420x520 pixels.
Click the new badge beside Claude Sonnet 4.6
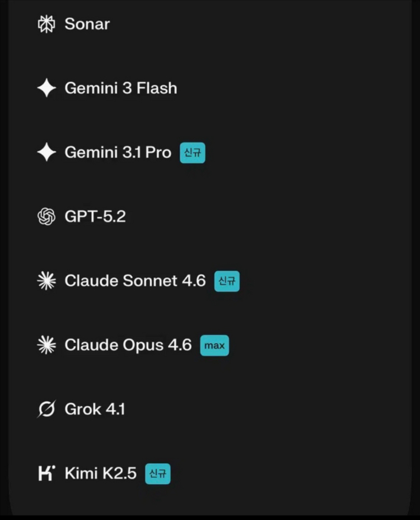227,281
